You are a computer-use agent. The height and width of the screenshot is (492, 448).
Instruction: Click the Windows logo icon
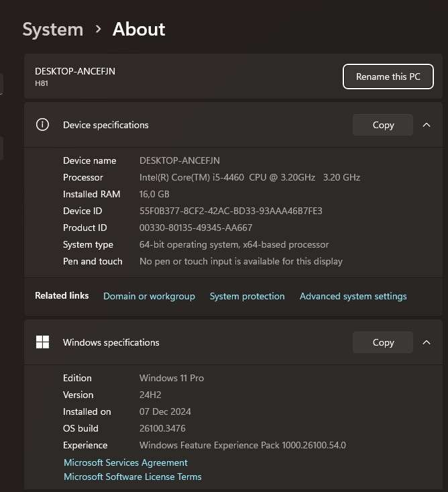point(42,342)
